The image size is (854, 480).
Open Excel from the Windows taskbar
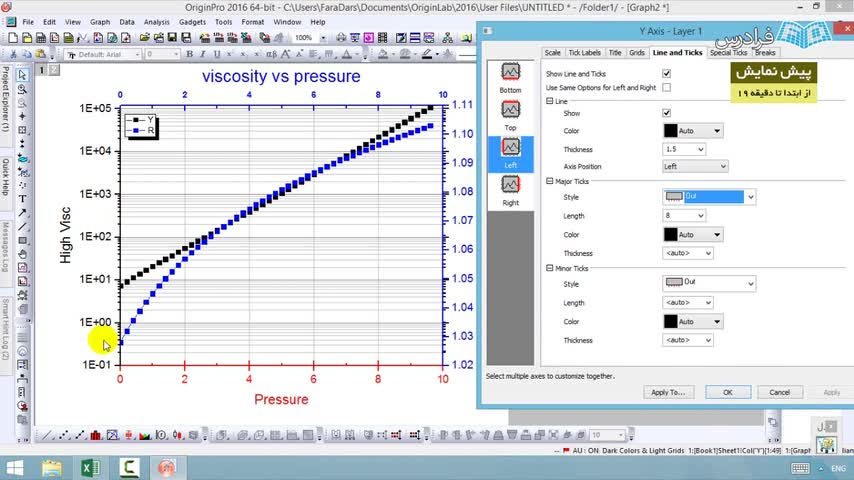point(90,467)
